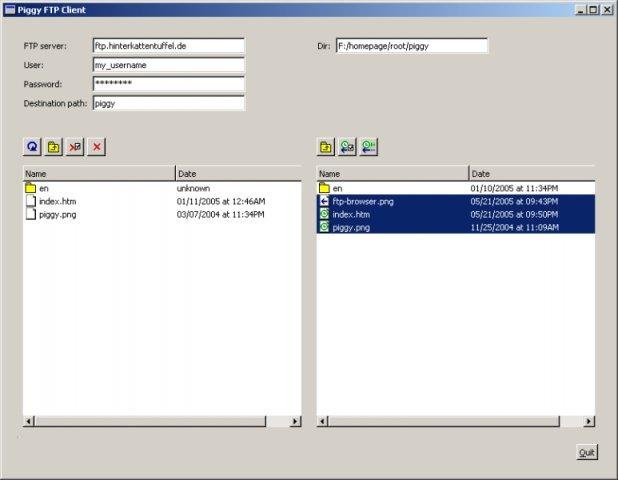Click the Quit button

tap(587, 452)
